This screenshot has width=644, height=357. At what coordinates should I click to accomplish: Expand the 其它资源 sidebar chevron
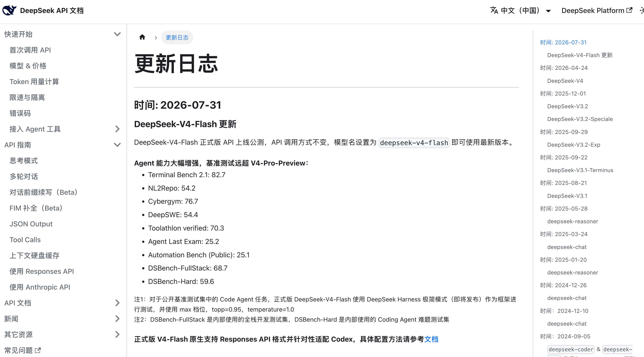(117, 334)
